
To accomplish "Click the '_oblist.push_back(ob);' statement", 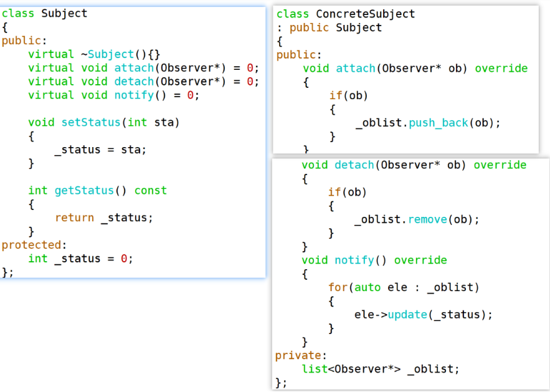I will [428, 123].
